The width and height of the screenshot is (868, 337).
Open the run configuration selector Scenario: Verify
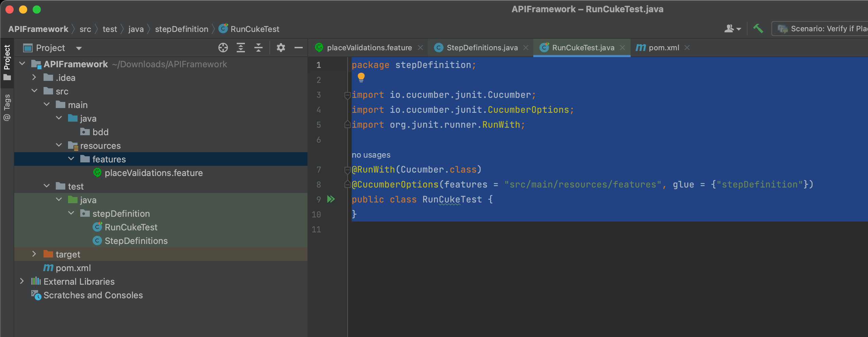823,29
